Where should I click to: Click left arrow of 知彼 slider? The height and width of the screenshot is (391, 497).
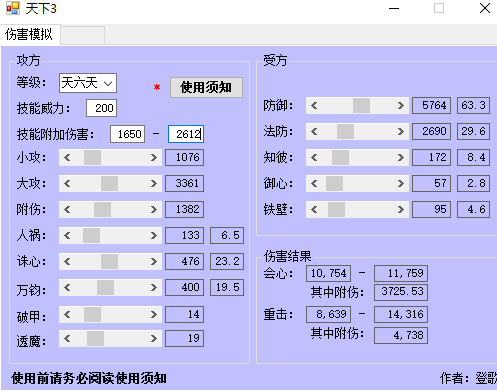(x=314, y=157)
